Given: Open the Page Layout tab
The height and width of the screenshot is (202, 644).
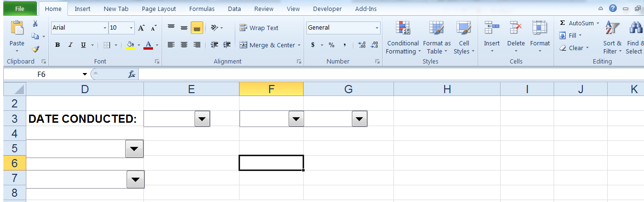Looking at the screenshot, I should 159,9.
